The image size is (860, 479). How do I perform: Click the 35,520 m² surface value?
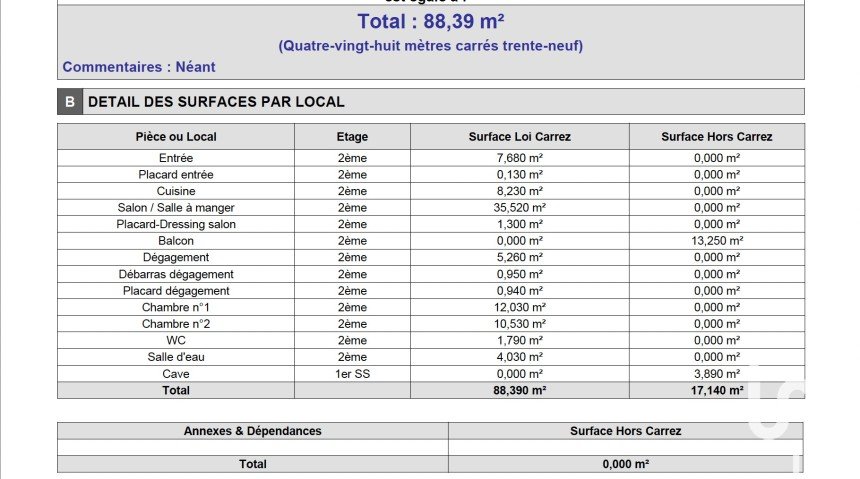coord(520,208)
